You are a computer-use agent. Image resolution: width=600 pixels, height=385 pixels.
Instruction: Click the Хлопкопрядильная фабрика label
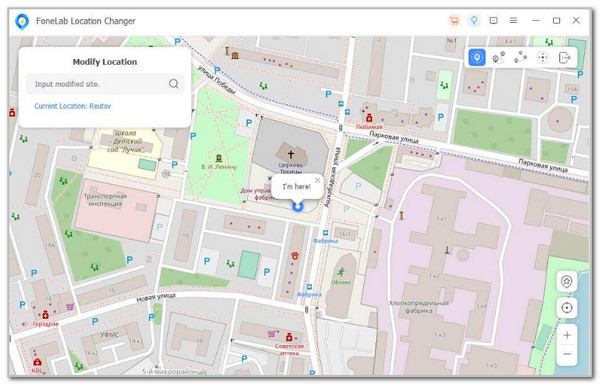pyautogui.click(x=419, y=307)
